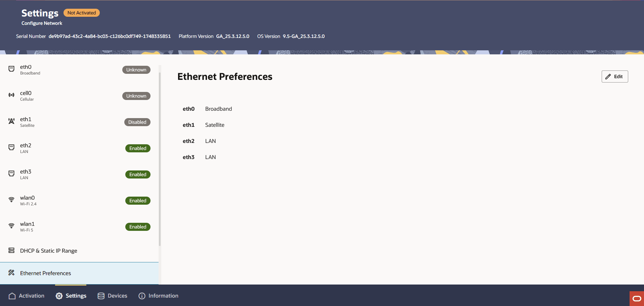The height and width of the screenshot is (306, 644).
Task: Select the cell0 Cellular antenna icon
Action: point(11,95)
